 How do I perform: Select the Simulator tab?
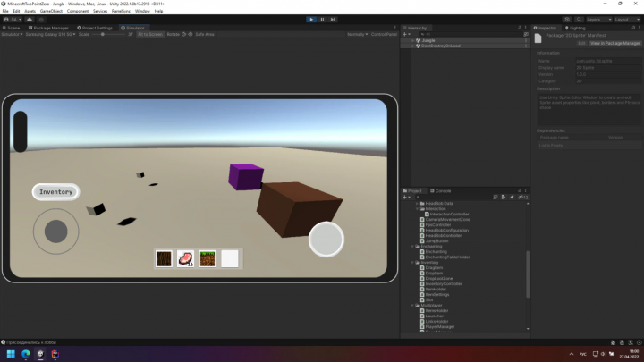[132, 28]
